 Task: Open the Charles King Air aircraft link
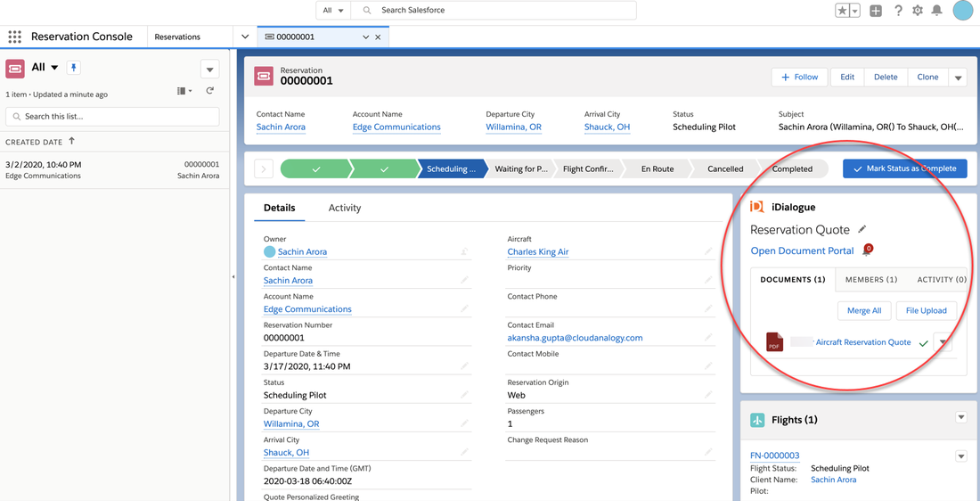[x=537, y=252]
